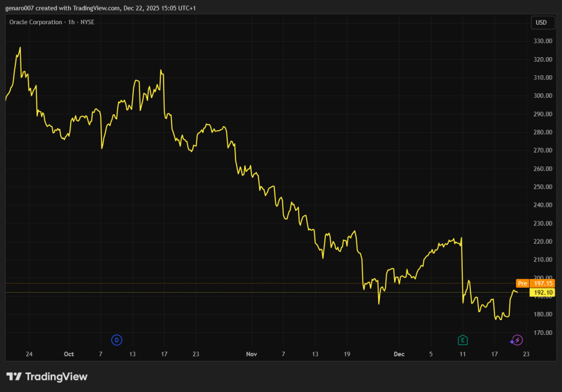
Task: Click the 300.00 price axis label
Action: 542,96
